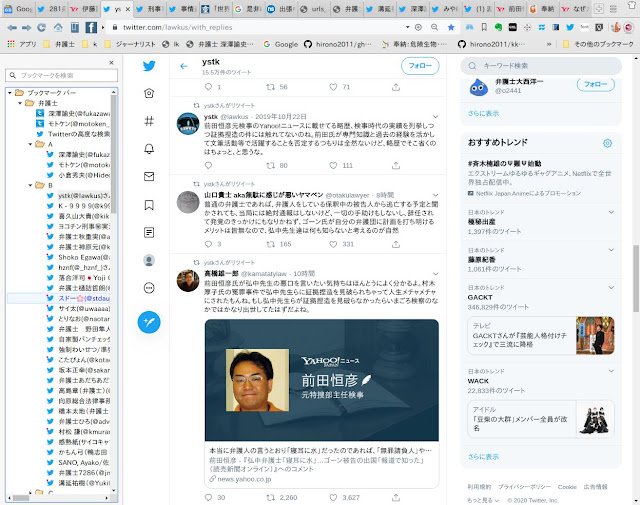Go back using the arrow beside ystk
The height and width of the screenshot is (505, 640).
tap(184, 66)
